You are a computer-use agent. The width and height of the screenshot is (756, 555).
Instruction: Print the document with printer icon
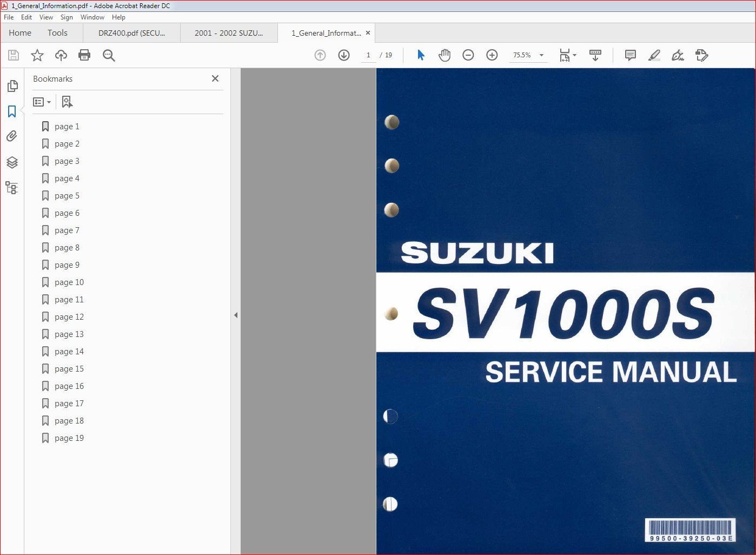(84, 55)
